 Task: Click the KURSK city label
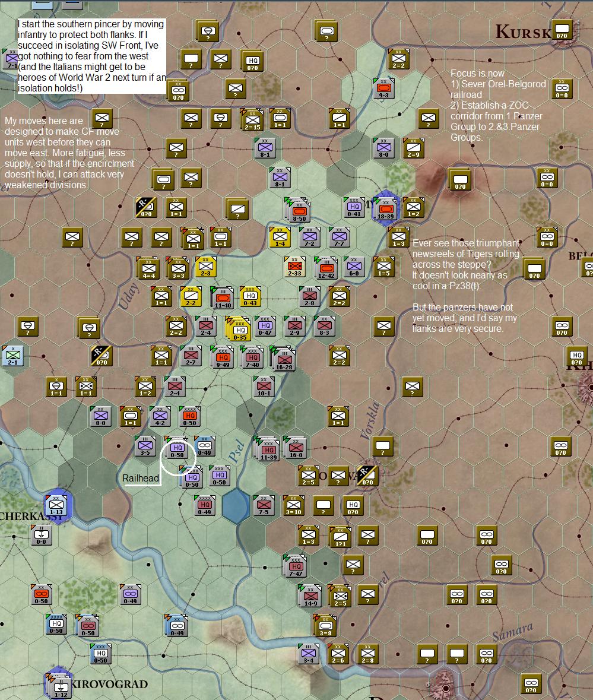(x=524, y=32)
